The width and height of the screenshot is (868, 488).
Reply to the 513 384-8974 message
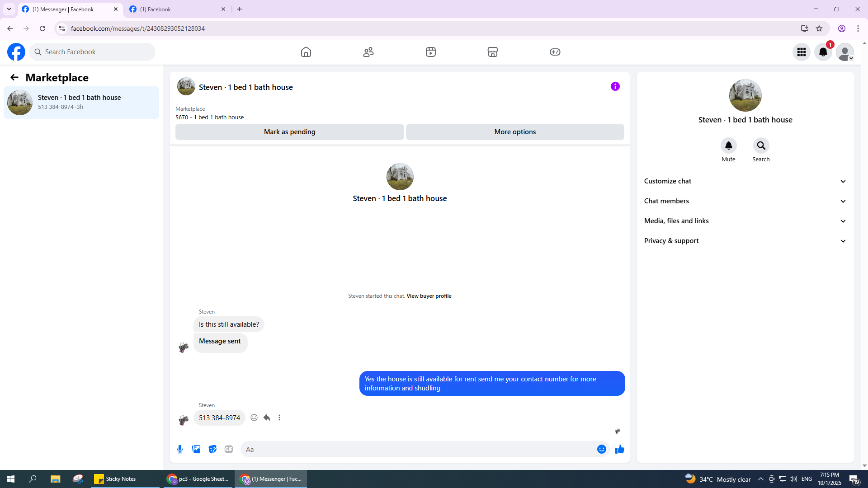tap(267, 418)
